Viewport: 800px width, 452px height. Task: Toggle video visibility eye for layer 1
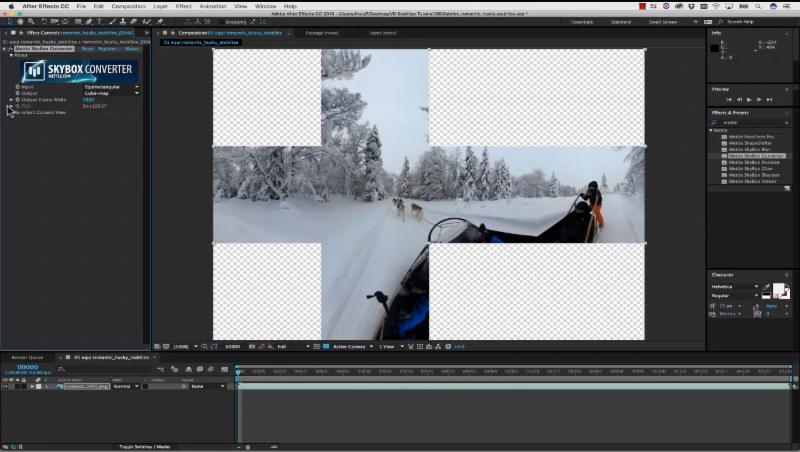click(x=5, y=386)
